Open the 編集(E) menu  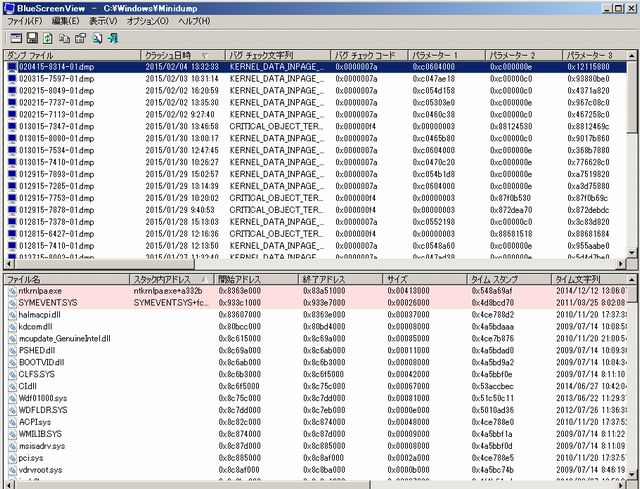[65, 21]
